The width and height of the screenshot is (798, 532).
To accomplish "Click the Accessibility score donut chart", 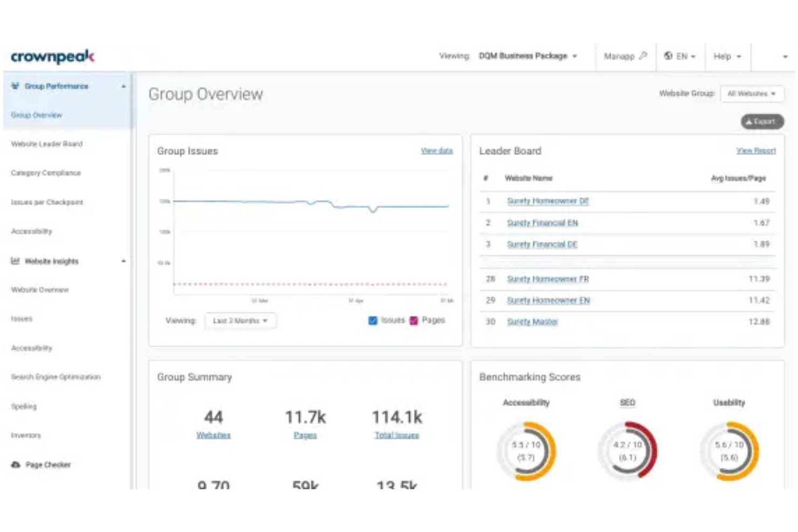I will [526, 451].
